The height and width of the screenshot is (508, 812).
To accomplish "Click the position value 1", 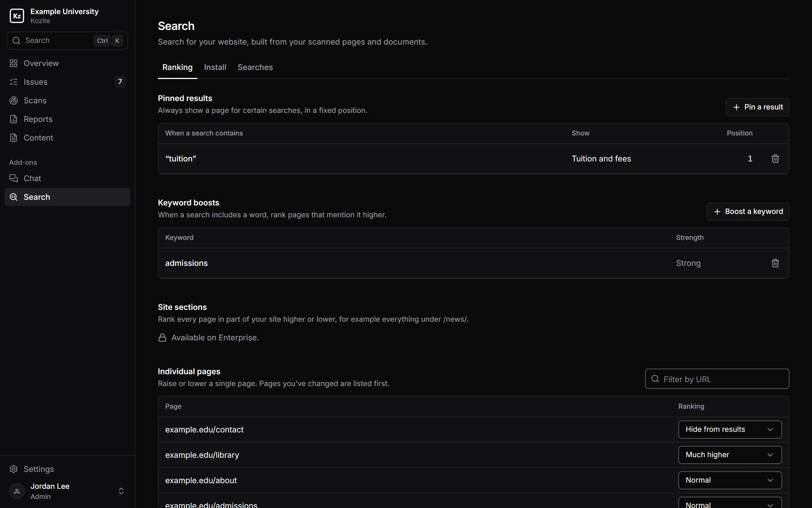I will click(x=750, y=159).
